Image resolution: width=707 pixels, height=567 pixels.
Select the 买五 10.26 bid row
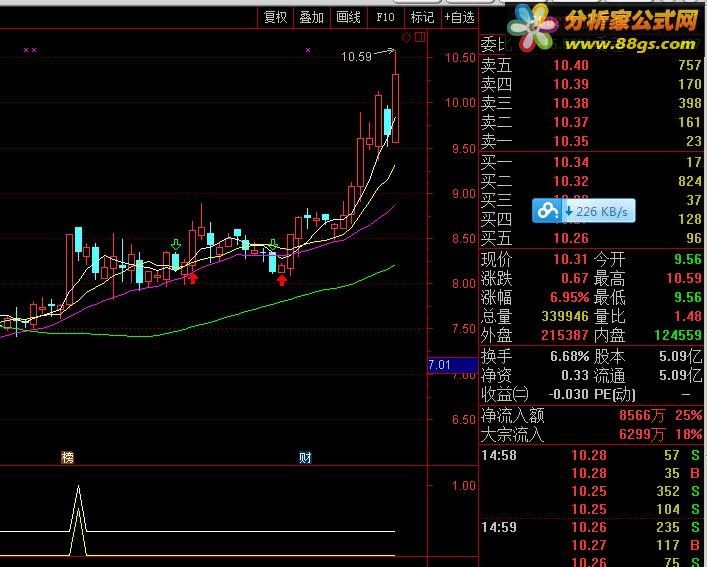pos(591,238)
